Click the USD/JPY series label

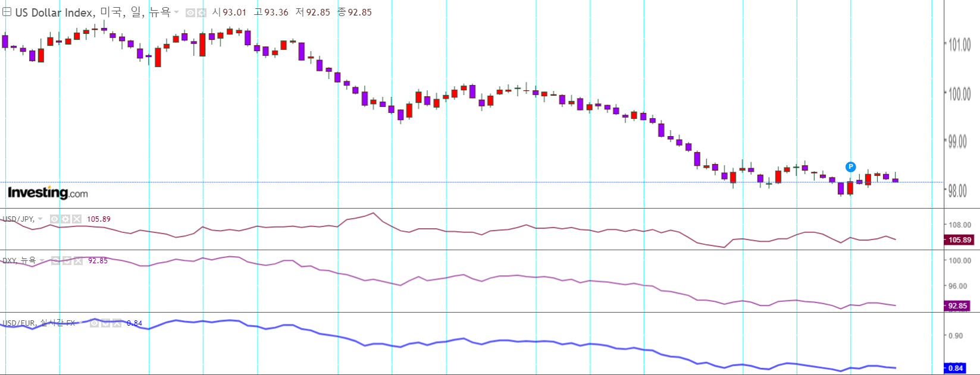click(18, 219)
